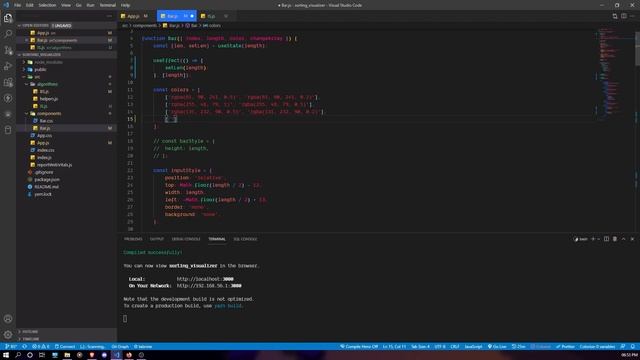Open the Selection menu

click(47, 5)
